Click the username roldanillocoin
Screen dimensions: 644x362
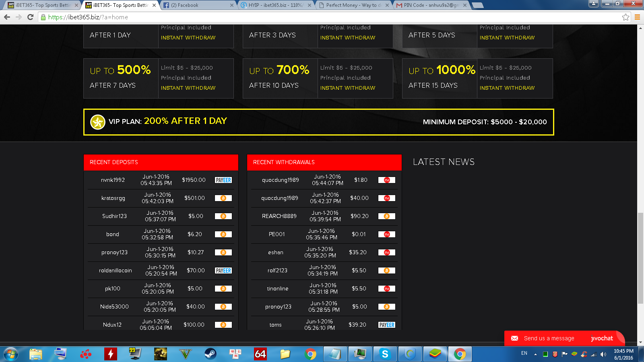point(116,271)
